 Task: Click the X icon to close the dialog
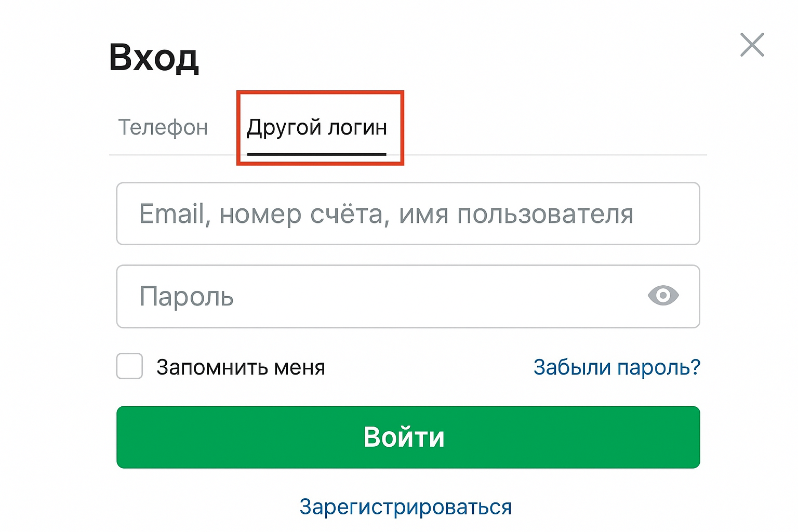[x=751, y=45]
